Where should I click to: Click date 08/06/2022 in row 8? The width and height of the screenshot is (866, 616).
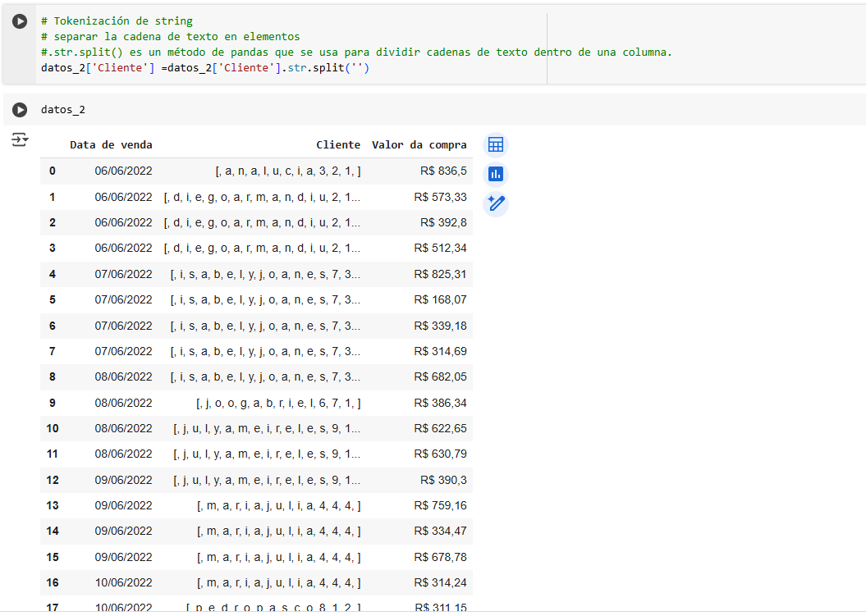[123, 376]
